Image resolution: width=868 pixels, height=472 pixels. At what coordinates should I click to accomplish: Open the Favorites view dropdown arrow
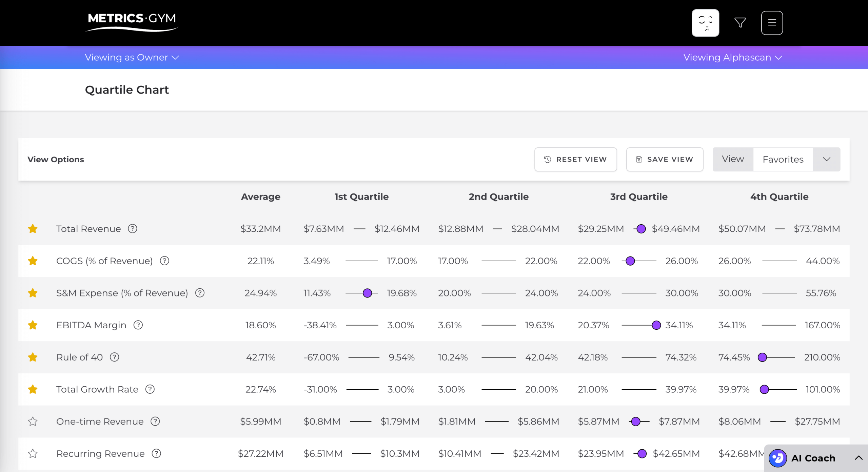click(826, 159)
